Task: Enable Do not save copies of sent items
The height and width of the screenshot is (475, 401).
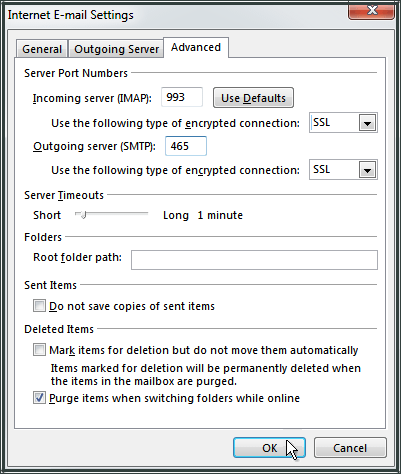Action: pos(39,306)
